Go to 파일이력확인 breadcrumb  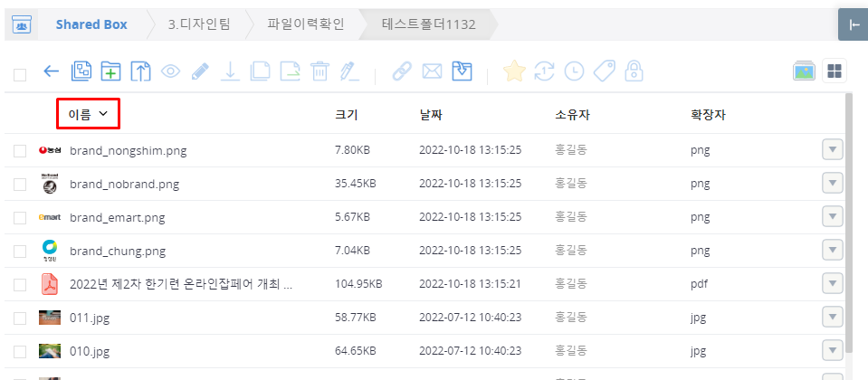pos(306,25)
